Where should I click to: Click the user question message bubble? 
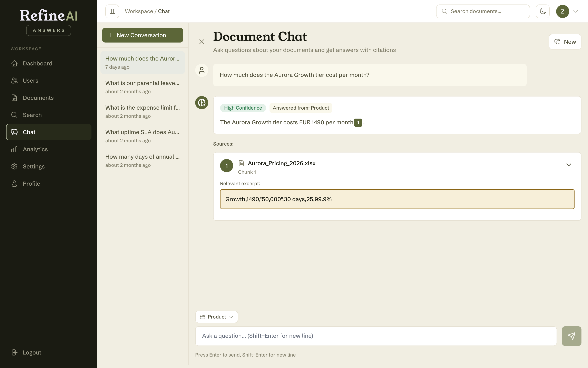[370, 75]
